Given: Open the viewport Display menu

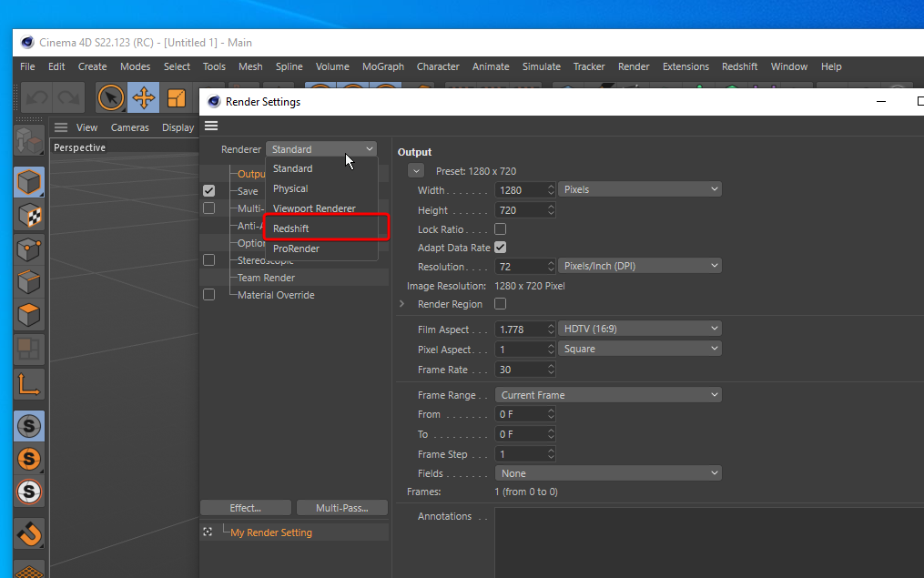Looking at the screenshot, I should click(x=178, y=127).
